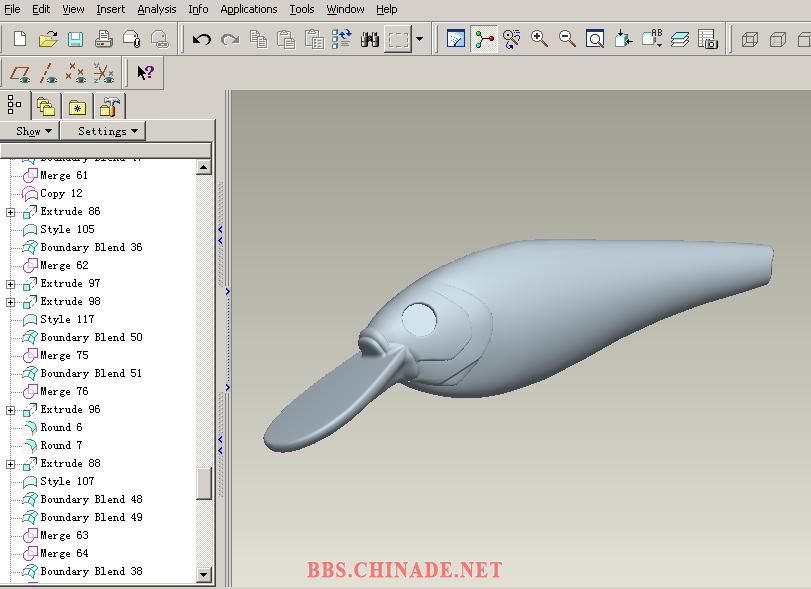
Task: Click the context-sensitive help icon
Action: click(145, 73)
